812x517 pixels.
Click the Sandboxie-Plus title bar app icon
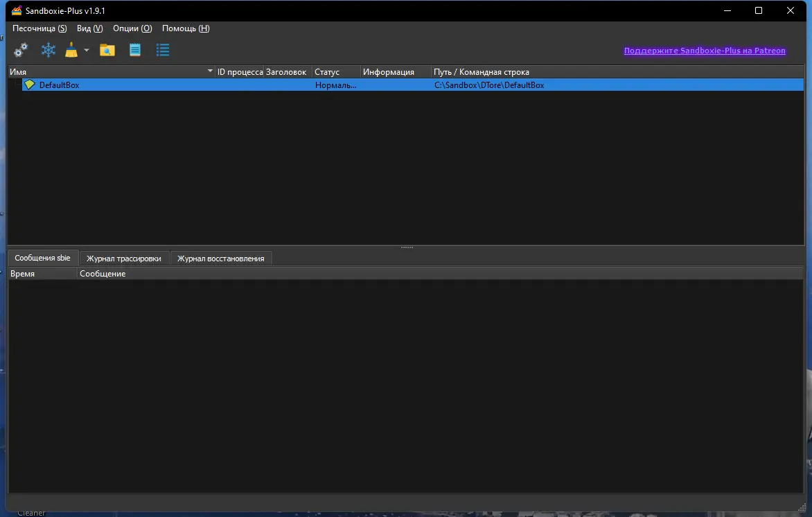[x=17, y=10]
